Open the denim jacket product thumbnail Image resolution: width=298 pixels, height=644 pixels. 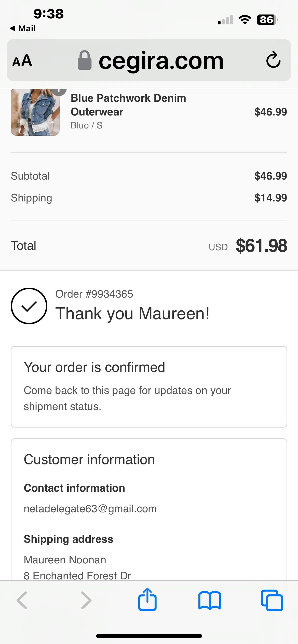(x=35, y=112)
